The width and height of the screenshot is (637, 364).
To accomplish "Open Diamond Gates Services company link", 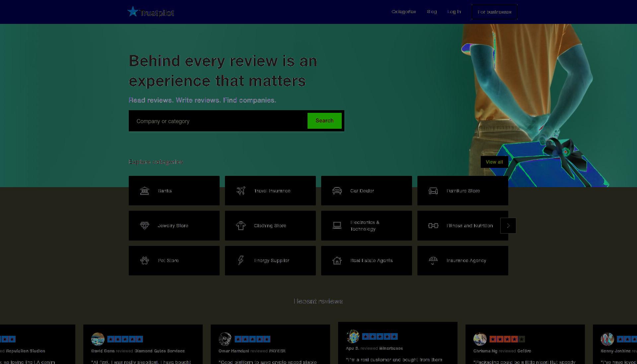I will (x=160, y=351).
